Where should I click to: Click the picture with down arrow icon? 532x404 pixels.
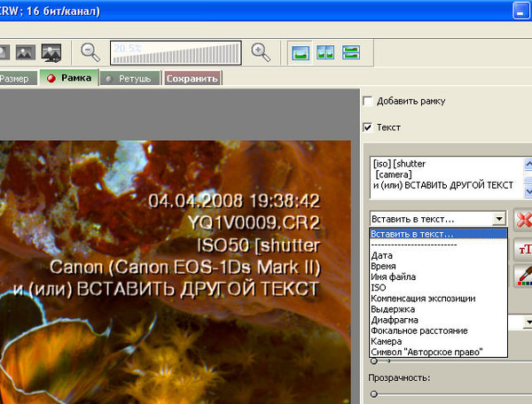point(51,52)
